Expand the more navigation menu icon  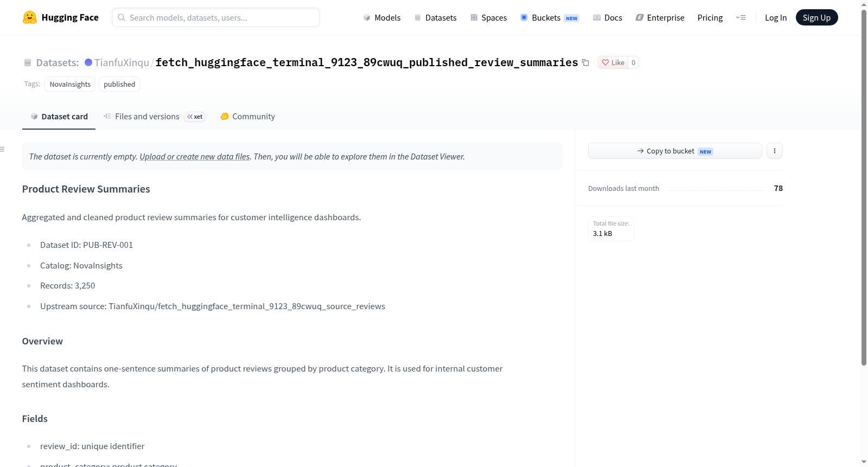741,17
